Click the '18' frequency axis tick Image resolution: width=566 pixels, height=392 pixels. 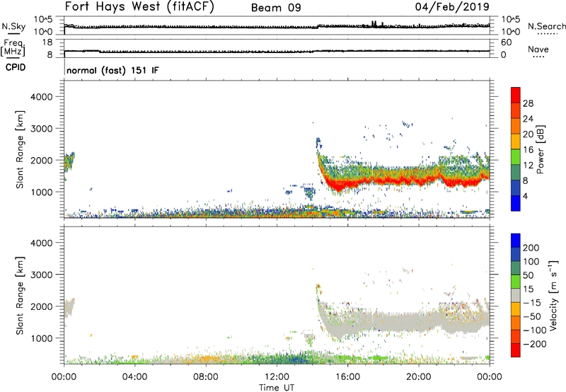47,42
